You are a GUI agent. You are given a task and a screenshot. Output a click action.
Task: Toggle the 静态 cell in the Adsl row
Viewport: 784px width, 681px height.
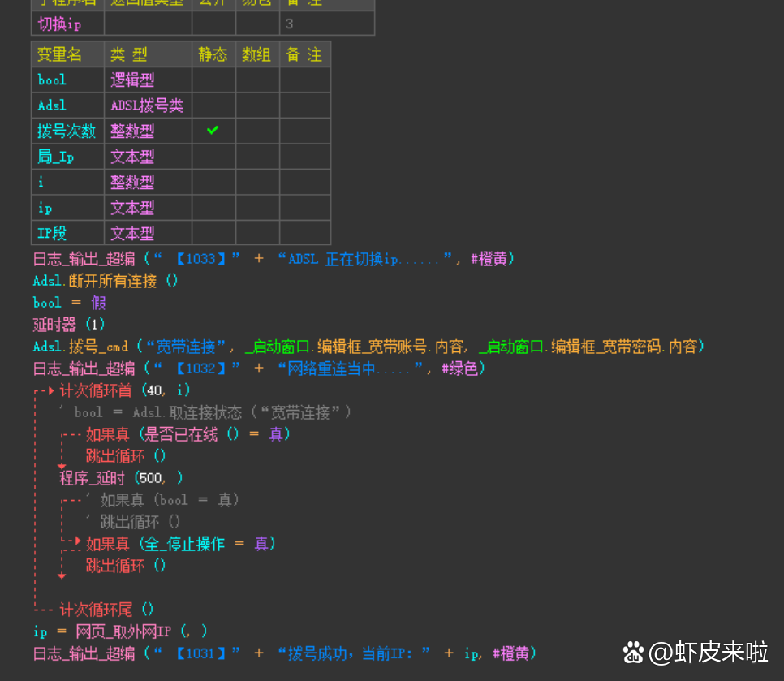click(x=213, y=106)
